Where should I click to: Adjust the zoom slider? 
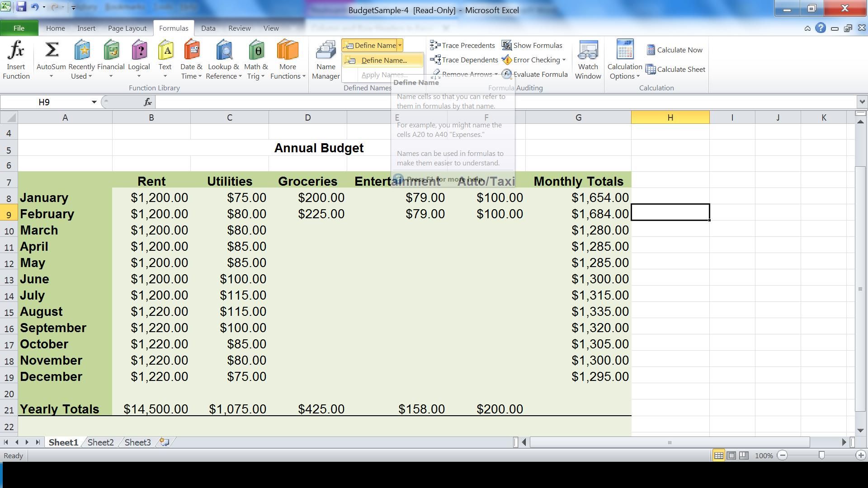tap(822, 455)
